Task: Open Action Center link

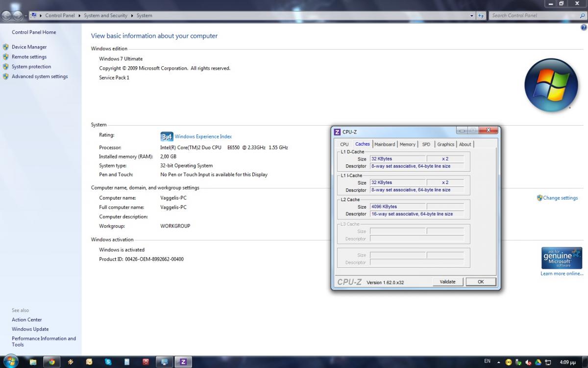Action: 27,320
